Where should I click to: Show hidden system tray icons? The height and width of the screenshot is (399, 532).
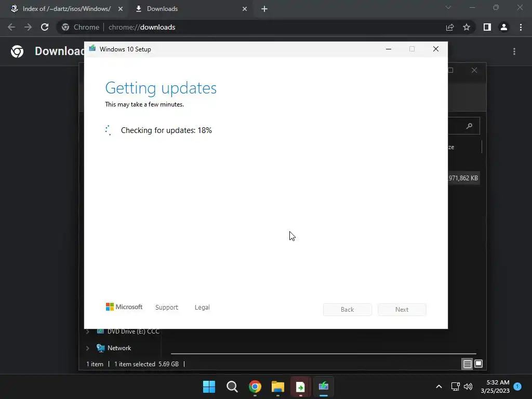tap(438, 387)
